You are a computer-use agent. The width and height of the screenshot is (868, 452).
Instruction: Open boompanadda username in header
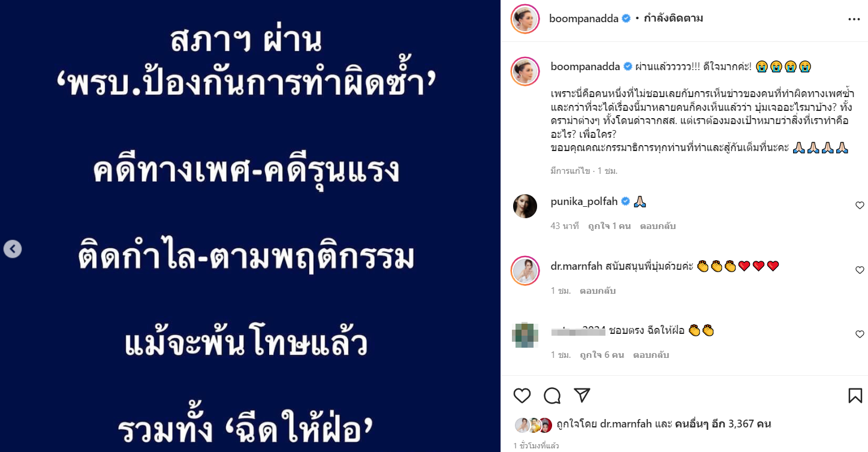(585, 19)
